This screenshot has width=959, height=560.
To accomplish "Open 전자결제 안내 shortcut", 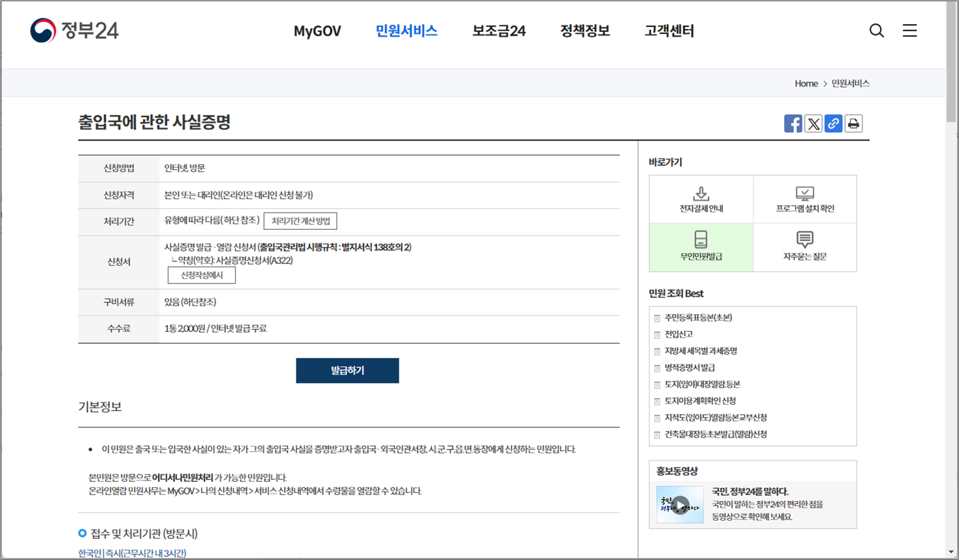I will (x=701, y=199).
